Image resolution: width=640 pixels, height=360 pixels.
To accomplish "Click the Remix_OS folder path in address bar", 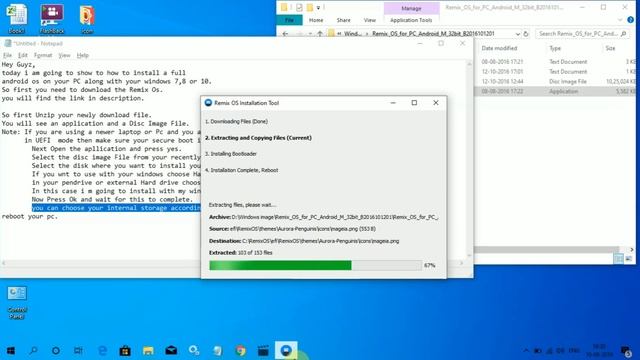I will [x=433, y=33].
